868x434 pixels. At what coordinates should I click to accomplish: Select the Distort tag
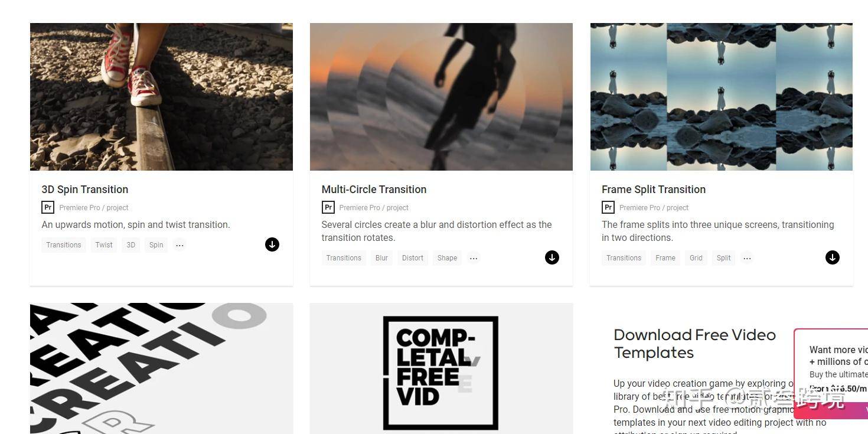point(413,258)
